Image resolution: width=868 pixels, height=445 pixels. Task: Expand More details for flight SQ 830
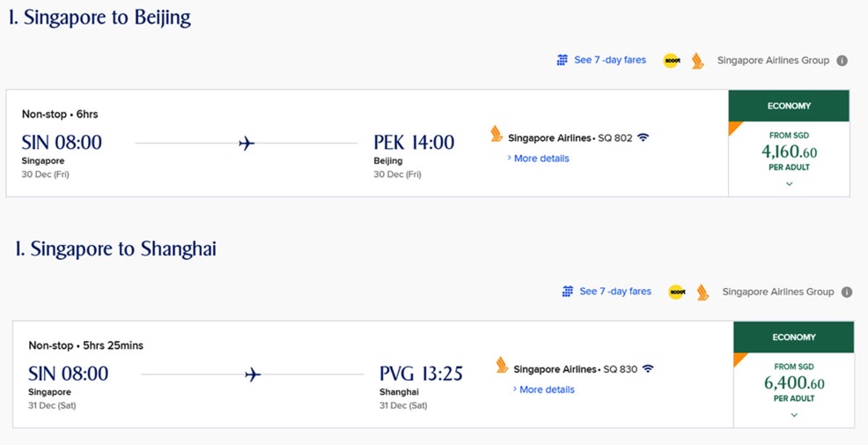pyautogui.click(x=544, y=389)
